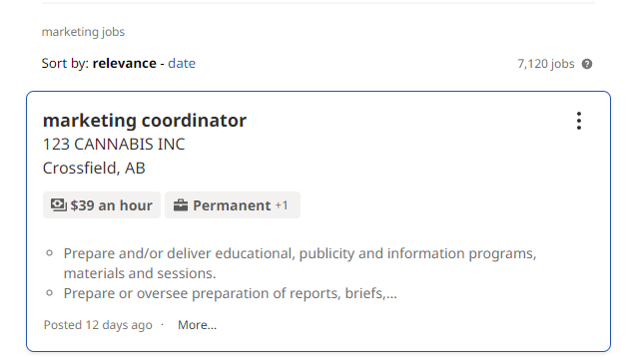The height and width of the screenshot is (364, 627).
Task: Click the Crossfield, AB location text
Action: pyautogui.click(x=94, y=169)
